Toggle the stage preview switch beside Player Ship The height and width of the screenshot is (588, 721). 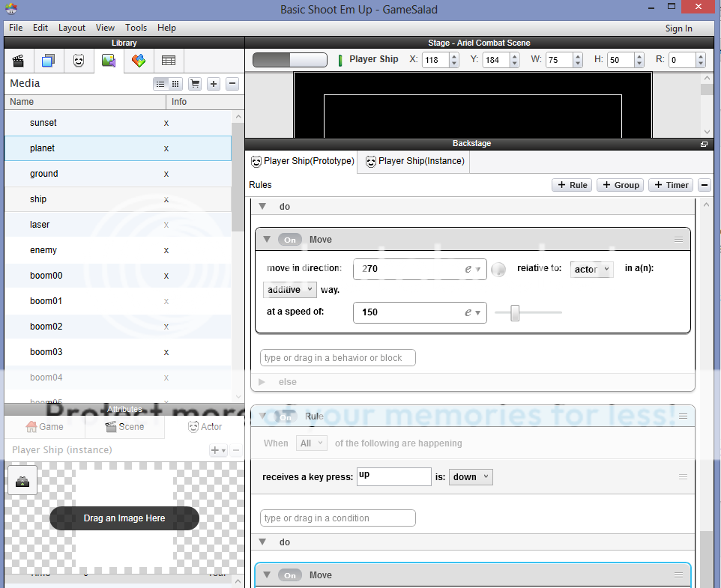tap(289, 60)
